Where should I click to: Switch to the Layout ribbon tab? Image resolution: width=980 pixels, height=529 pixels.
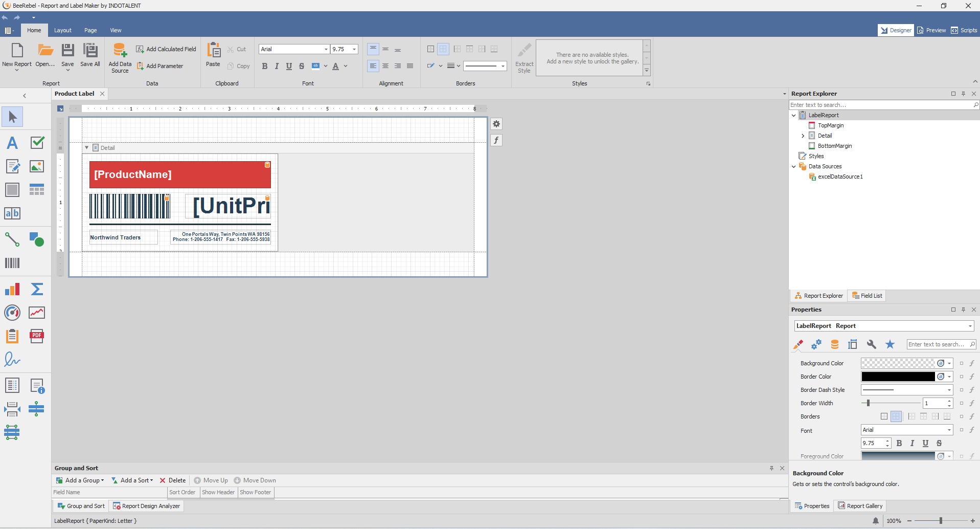pyautogui.click(x=63, y=30)
